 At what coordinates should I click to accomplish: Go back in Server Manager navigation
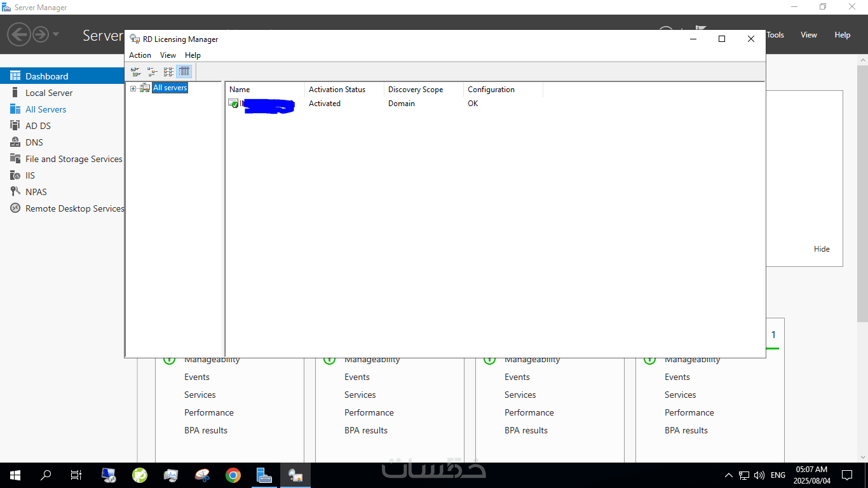coord(20,34)
